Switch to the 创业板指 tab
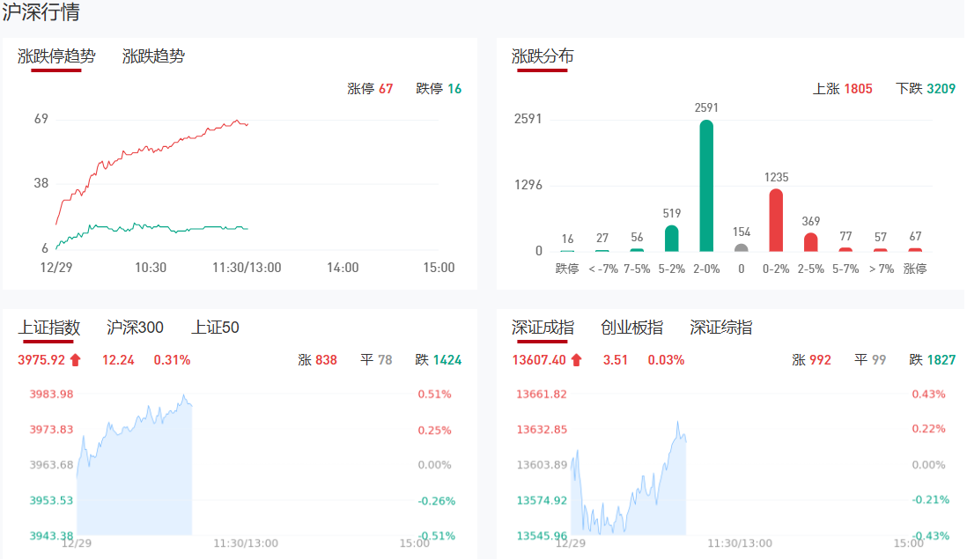 (631, 328)
